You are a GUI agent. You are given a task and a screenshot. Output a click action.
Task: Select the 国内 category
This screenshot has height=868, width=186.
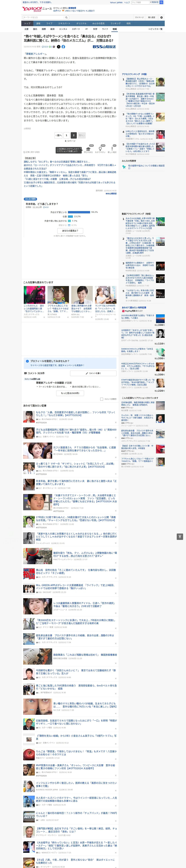tap(35, 29)
